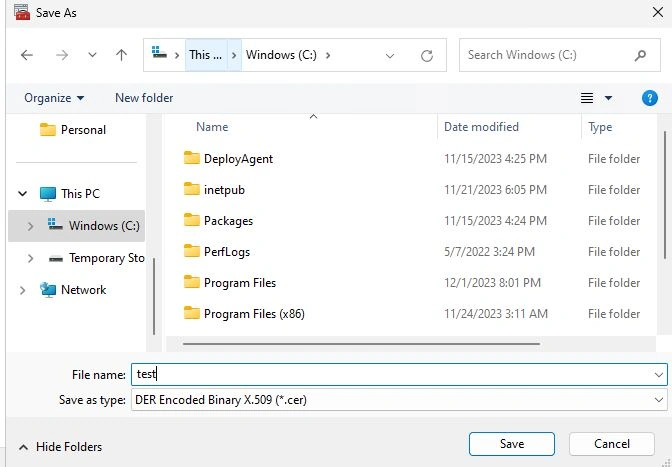Expand chevron after Windows (C:) breadcrumb
The width and height of the screenshot is (672, 467).
328,55
